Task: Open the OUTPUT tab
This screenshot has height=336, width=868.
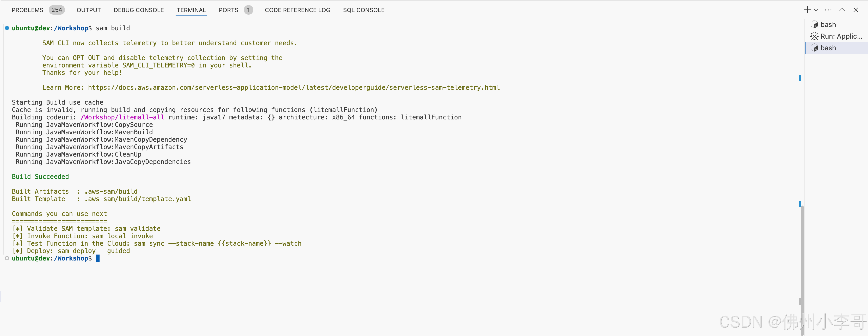Action: tap(89, 10)
